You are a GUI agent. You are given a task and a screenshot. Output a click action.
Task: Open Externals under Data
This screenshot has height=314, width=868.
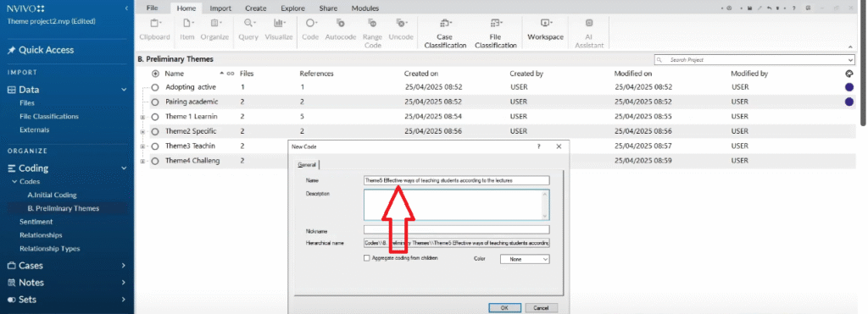coord(34,129)
